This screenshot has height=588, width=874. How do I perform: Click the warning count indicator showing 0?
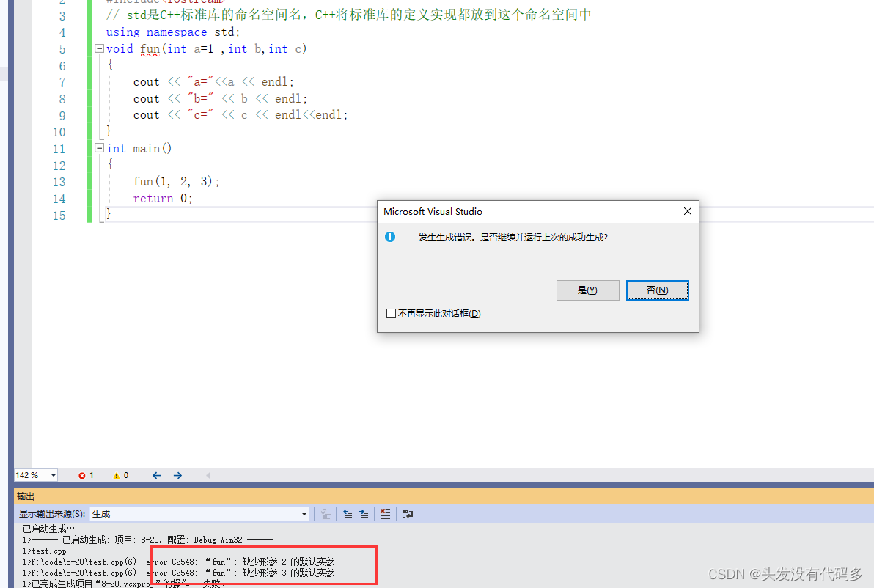click(120, 475)
